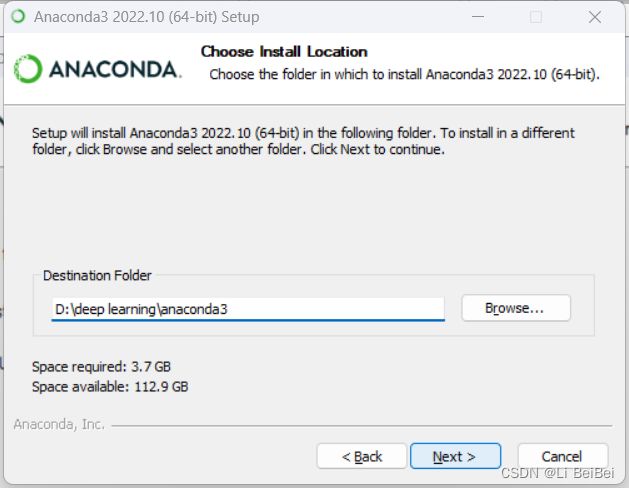Click the 'Destination Folder' group label
Image resolution: width=629 pixels, height=488 pixels.
(97, 275)
